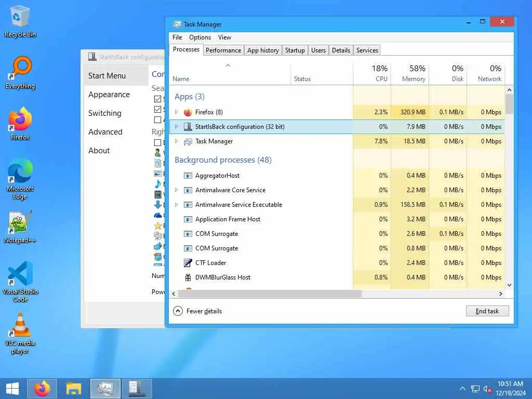Click the network tray icon
Image resolution: width=532 pixels, height=399 pixels.
coord(475,389)
